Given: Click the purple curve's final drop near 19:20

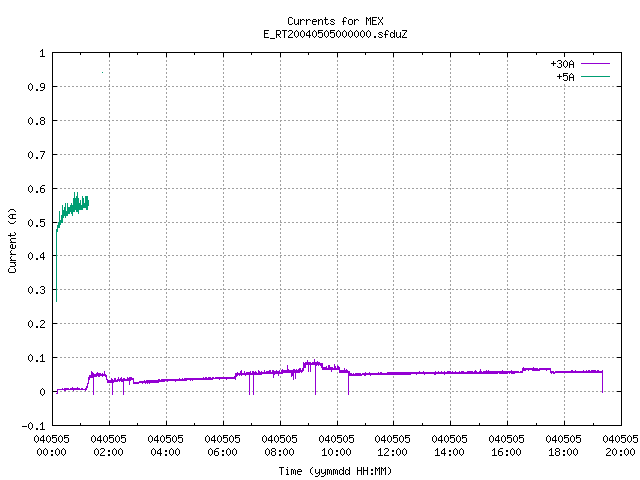Looking at the screenshot, I should pos(602,382).
